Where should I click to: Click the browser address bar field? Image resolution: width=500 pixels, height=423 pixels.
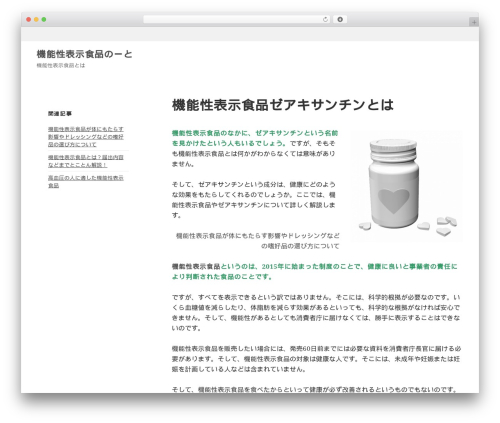pyautogui.click(x=236, y=19)
